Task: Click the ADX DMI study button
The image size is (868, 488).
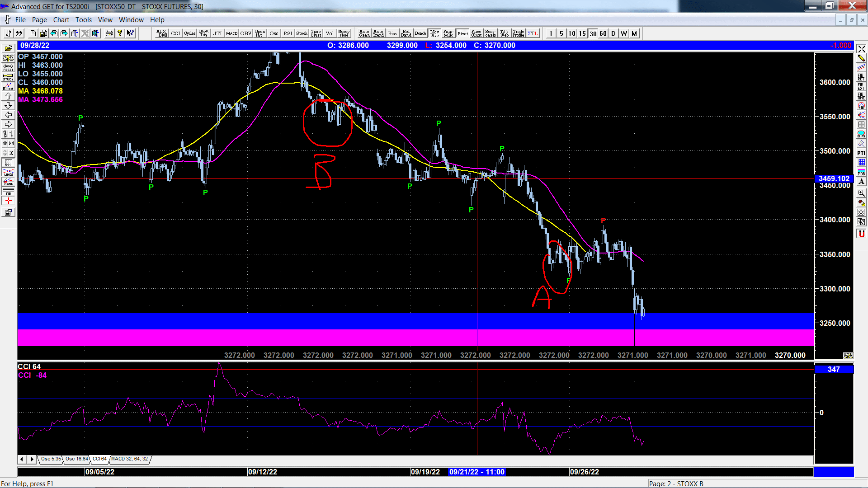Action: (x=162, y=33)
